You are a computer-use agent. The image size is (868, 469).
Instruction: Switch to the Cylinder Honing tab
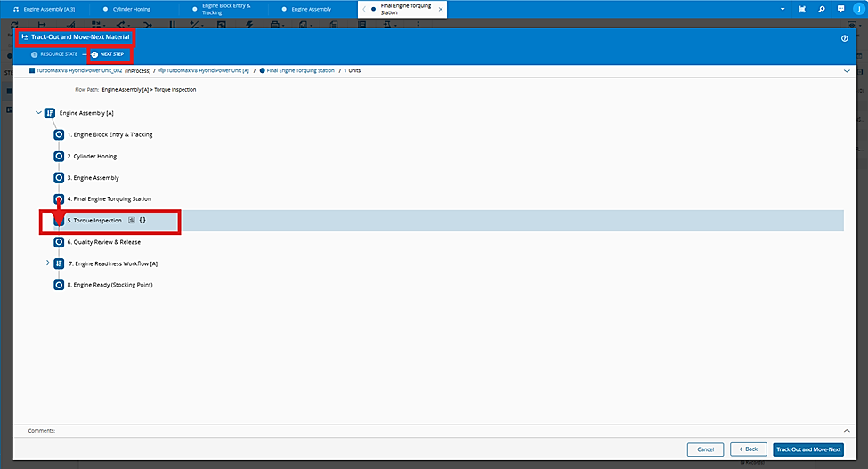pyautogui.click(x=126, y=10)
